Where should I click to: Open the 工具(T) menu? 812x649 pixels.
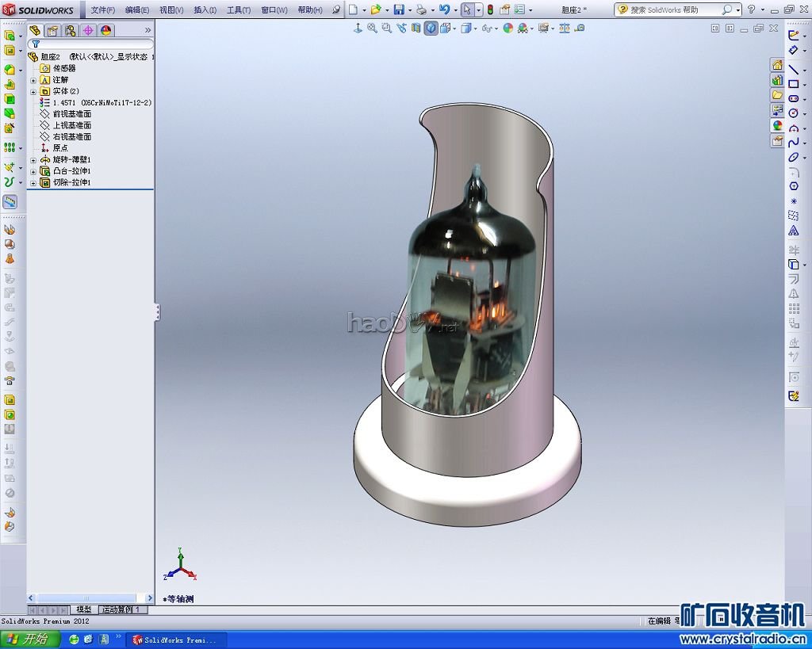click(238, 10)
